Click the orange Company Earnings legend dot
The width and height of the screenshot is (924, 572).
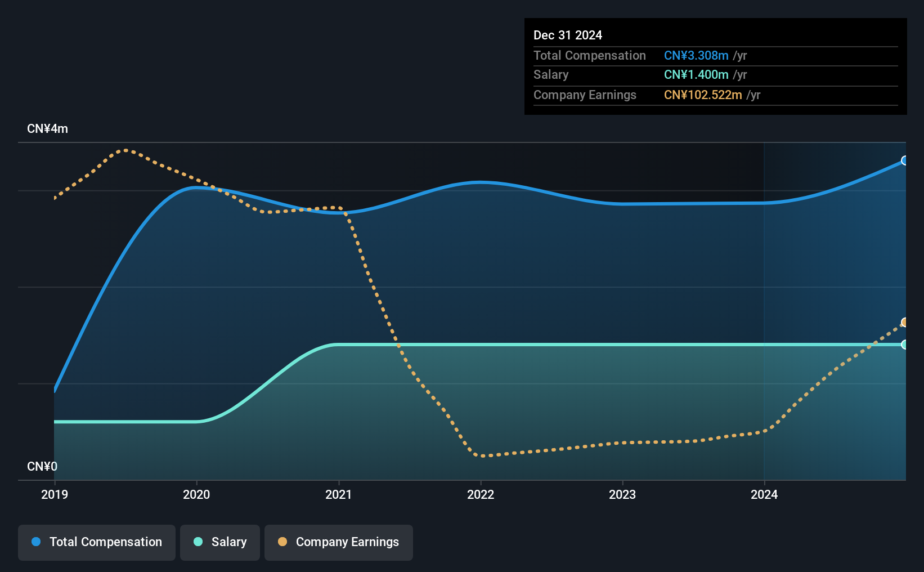[282, 542]
